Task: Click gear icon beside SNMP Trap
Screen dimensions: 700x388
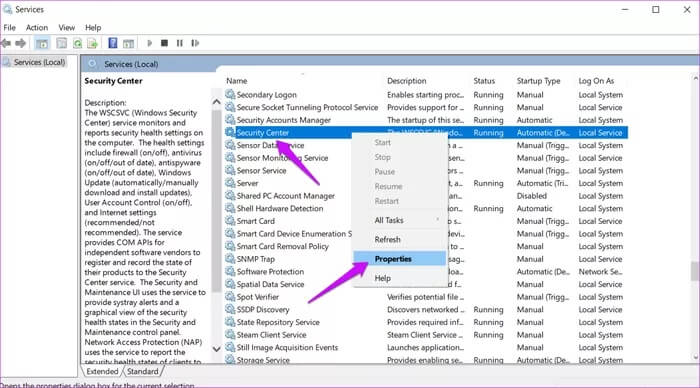Action: click(x=230, y=259)
